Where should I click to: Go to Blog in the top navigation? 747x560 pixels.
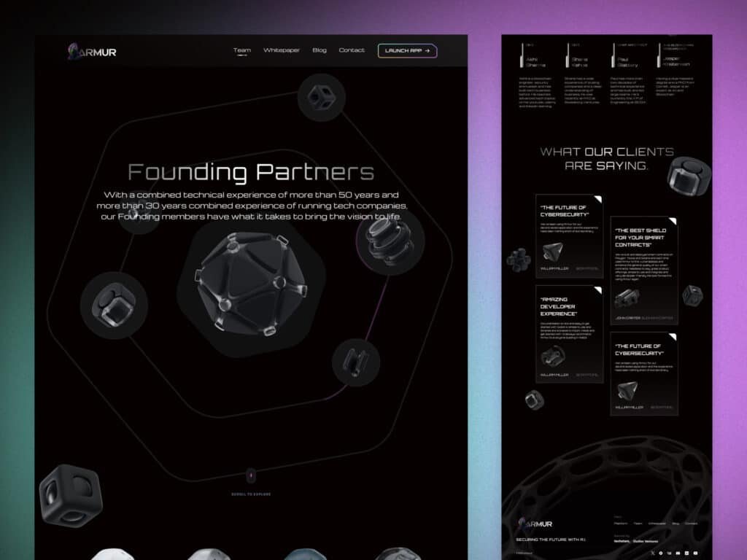pyautogui.click(x=320, y=50)
